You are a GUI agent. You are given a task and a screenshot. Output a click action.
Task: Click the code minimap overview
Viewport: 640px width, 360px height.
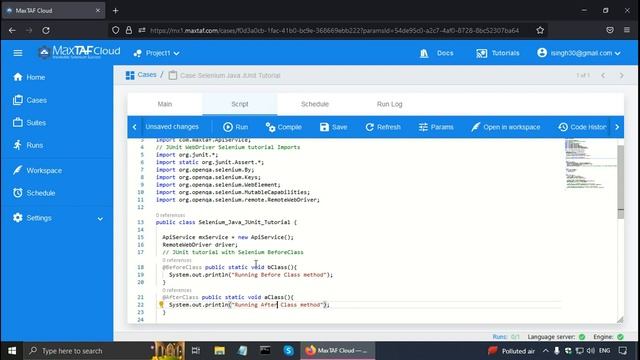click(x=590, y=164)
